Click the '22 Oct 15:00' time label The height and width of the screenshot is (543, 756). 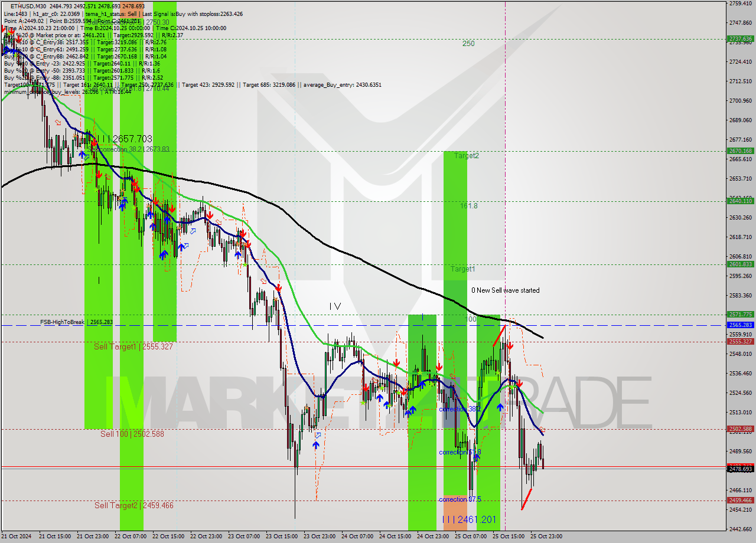coord(170,537)
